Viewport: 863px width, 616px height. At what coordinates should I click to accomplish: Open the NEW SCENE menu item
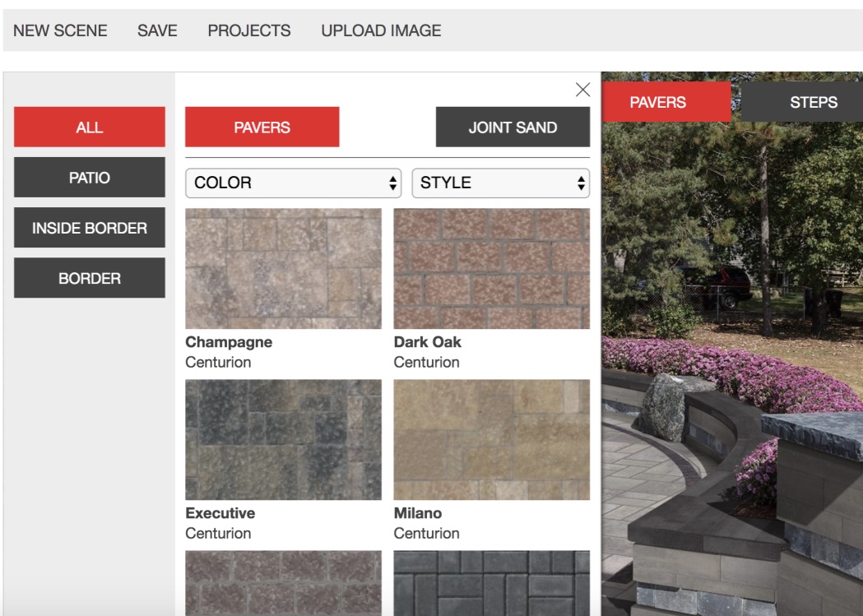tap(60, 30)
